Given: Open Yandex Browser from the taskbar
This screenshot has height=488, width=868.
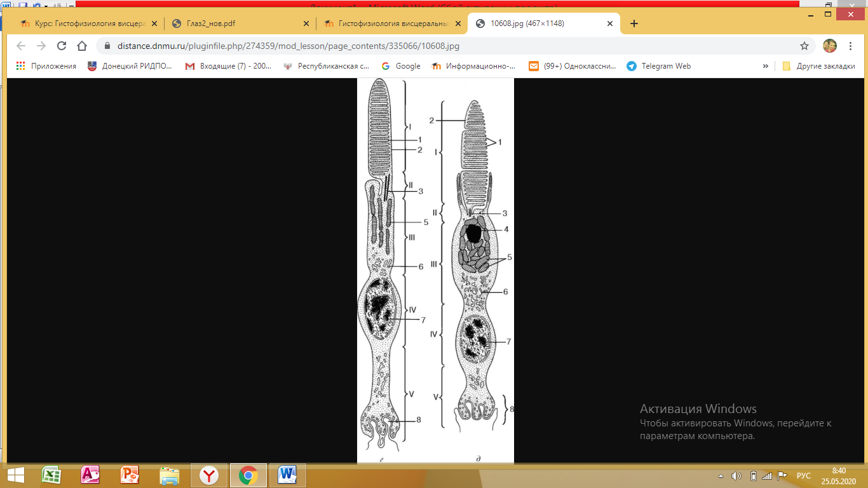Looking at the screenshot, I should 208,475.
